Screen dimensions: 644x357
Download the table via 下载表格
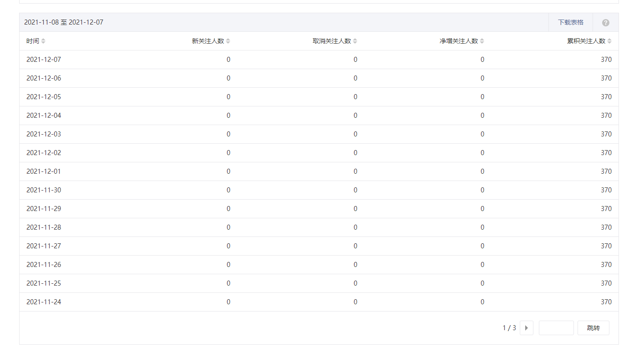coord(570,22)
